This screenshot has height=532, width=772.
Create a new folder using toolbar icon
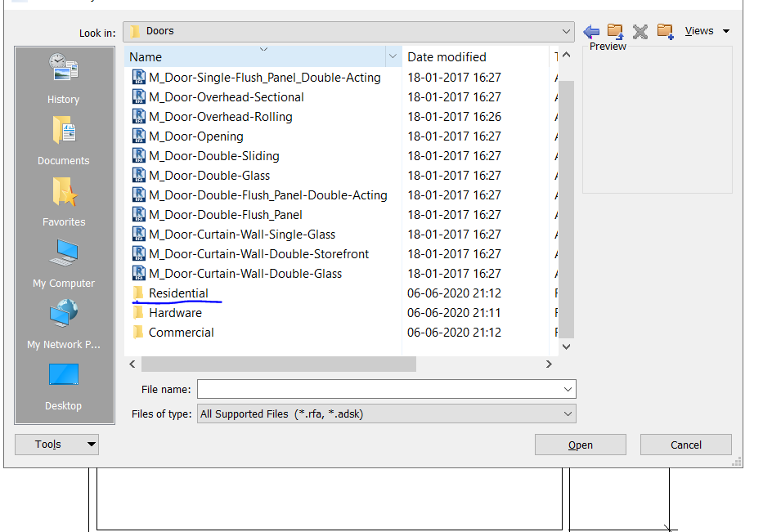(x=665, y=32)
